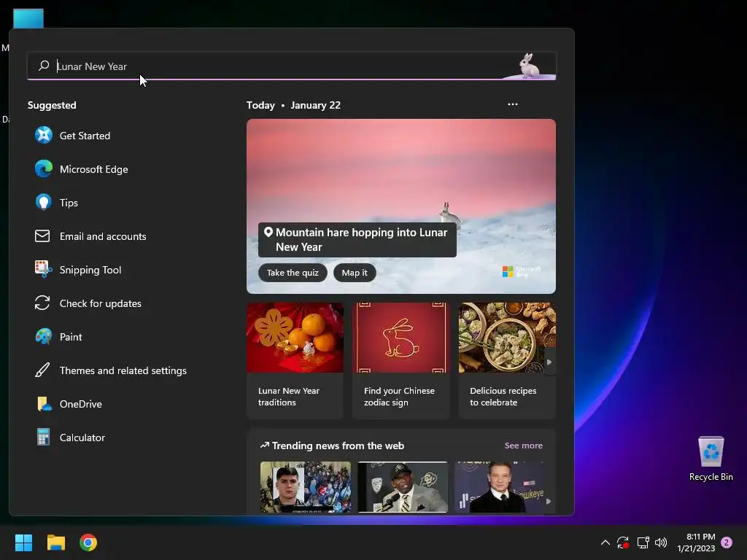Launch the Snipping Tool icon

click(43, 270)
